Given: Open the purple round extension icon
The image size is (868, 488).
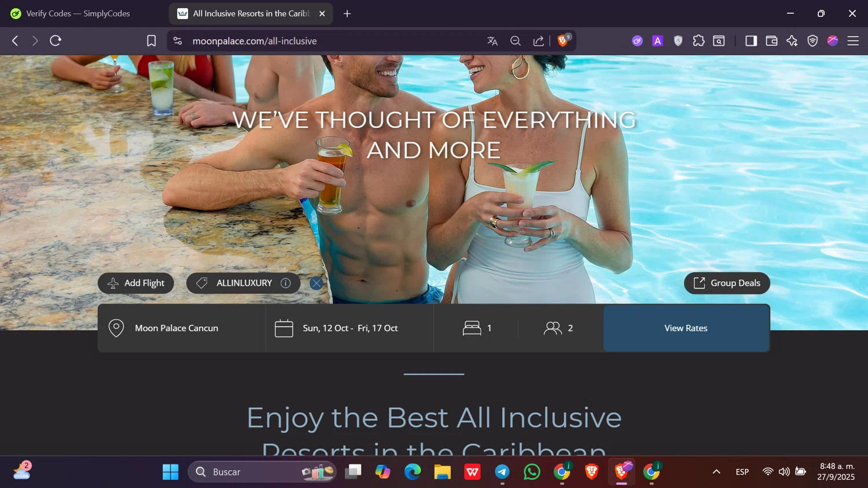Looking at the screenshot, I should click(x=637, y=40).
